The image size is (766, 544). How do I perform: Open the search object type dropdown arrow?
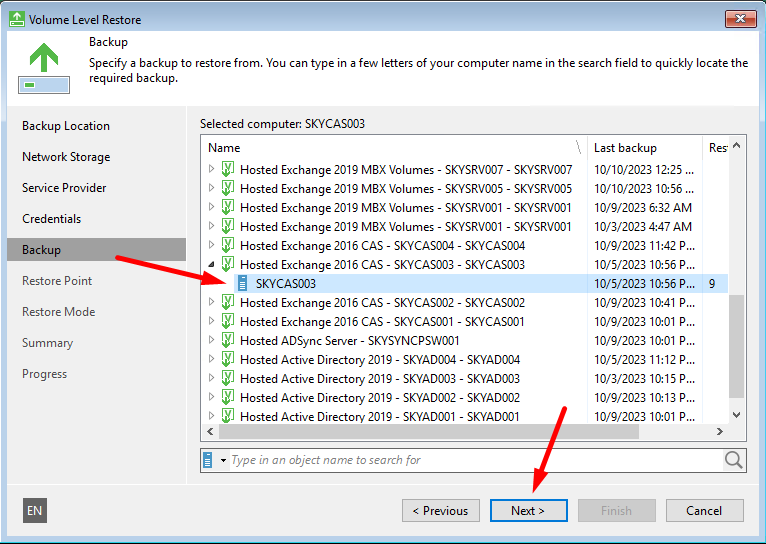click(x=223, y=460)
